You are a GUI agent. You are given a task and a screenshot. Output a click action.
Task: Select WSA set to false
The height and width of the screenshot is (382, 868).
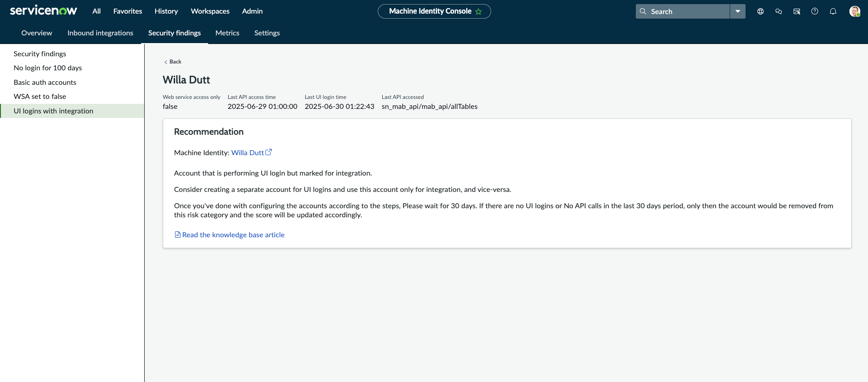click(x=72, y=97)
